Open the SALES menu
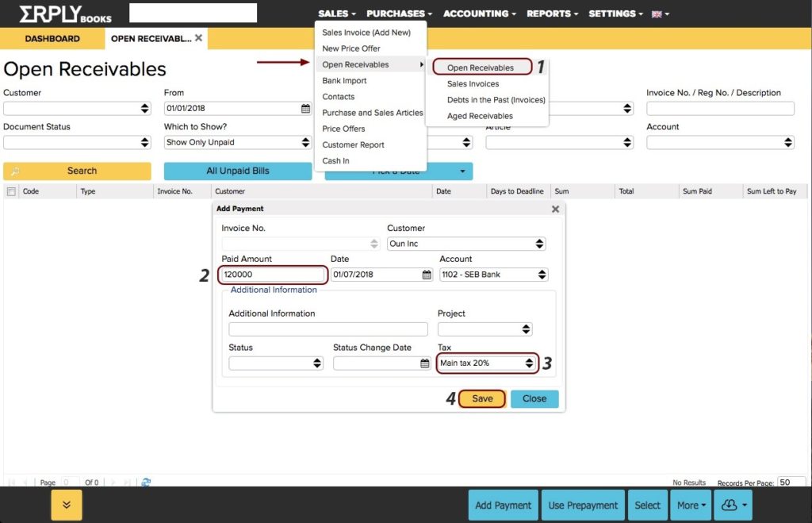Viewport: 812px width, 523px height. point(336,13)
